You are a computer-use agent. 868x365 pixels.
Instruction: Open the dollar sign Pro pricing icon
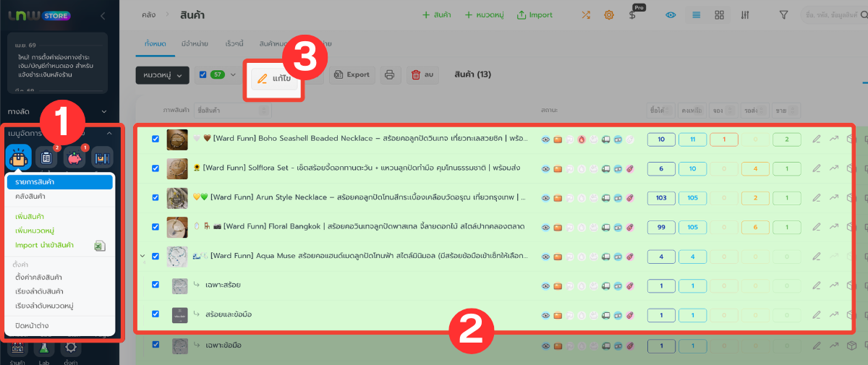tap(632, 15)
